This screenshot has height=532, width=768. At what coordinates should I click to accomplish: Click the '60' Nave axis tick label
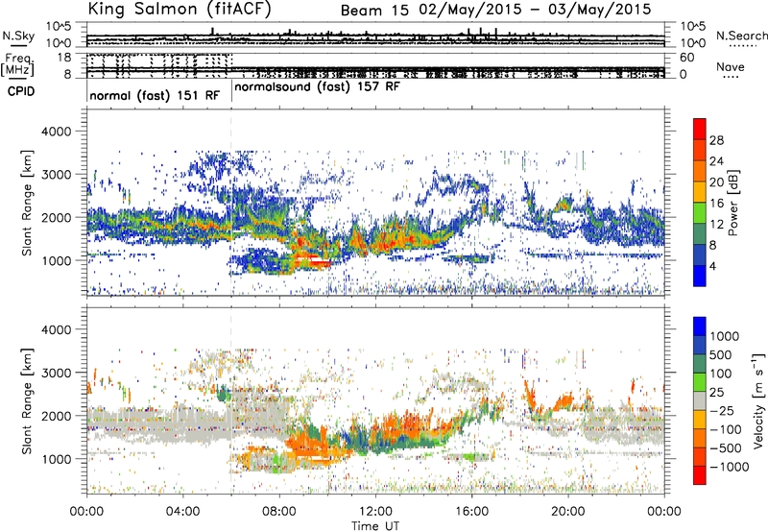[x=686, y=58]
